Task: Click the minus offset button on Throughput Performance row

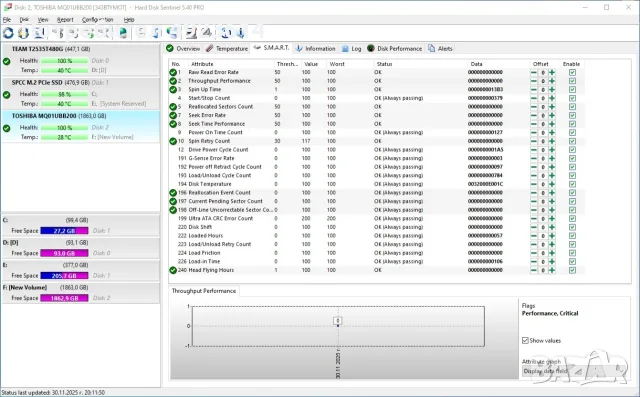Action: (x=534, y=81)
